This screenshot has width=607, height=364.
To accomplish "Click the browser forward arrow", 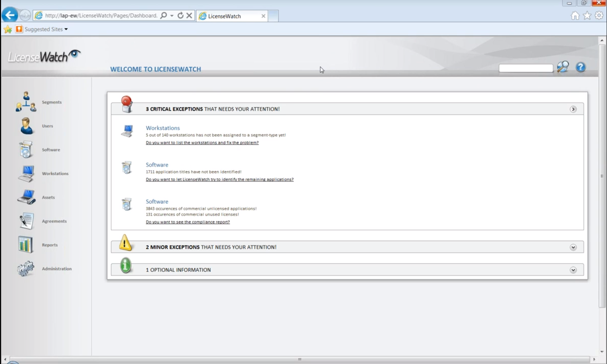I will pyautogui.click(x=25, y=15).
